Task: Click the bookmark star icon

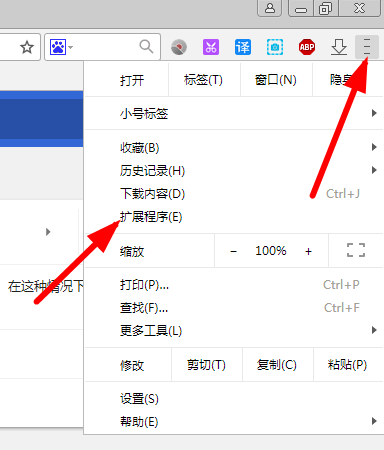Action: coord(27,47)
